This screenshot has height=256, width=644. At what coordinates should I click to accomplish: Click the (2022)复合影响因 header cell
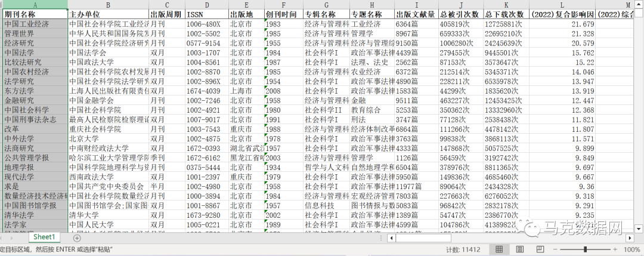click(562, 14)
